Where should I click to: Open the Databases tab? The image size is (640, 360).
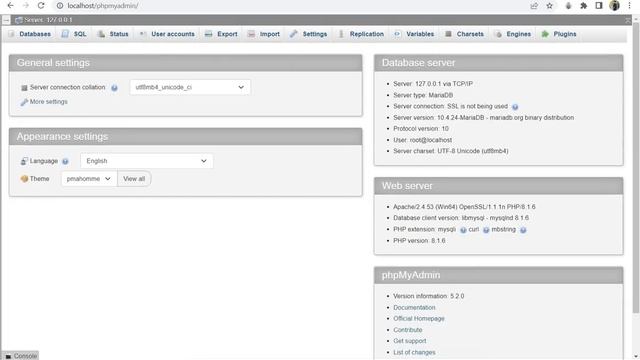click(29, 34)
